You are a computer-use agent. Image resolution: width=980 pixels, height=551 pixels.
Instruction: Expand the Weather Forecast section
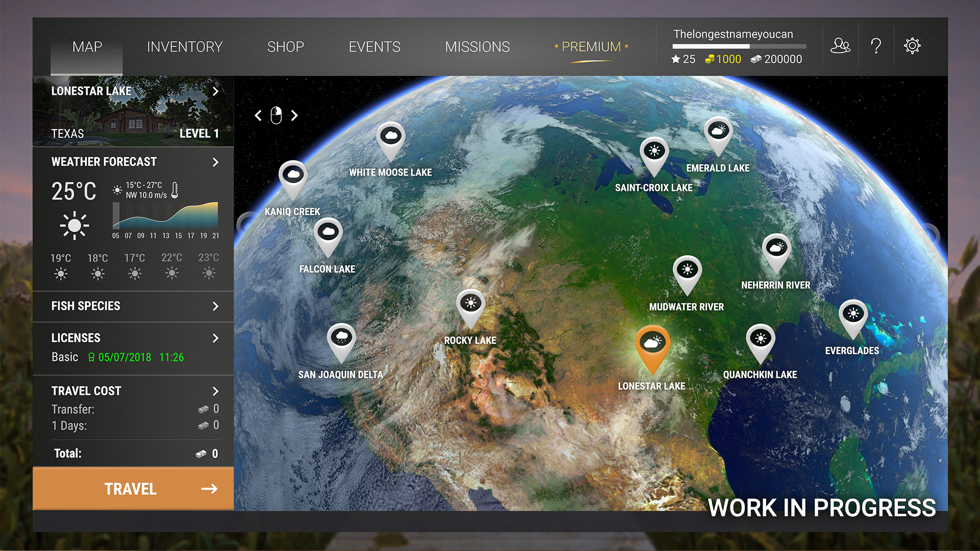coord(215,162)
